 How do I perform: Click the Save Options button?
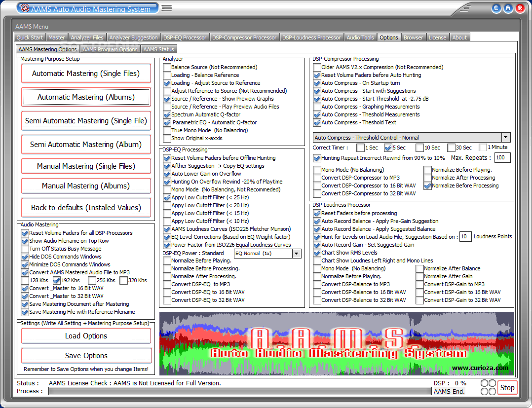[86, 355]
